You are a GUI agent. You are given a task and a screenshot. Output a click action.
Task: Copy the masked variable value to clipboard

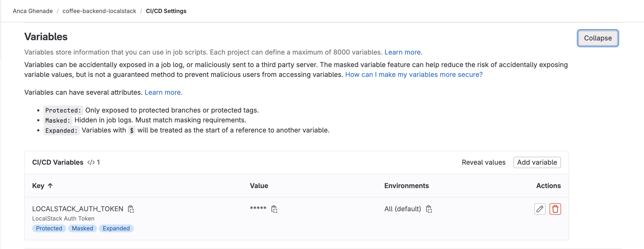click(274, 209)
